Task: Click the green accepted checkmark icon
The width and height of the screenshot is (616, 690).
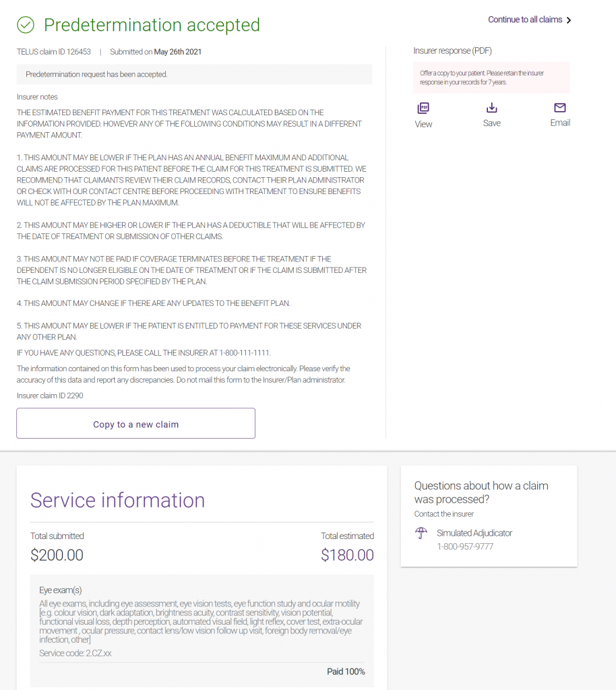Action: (26, 26)
